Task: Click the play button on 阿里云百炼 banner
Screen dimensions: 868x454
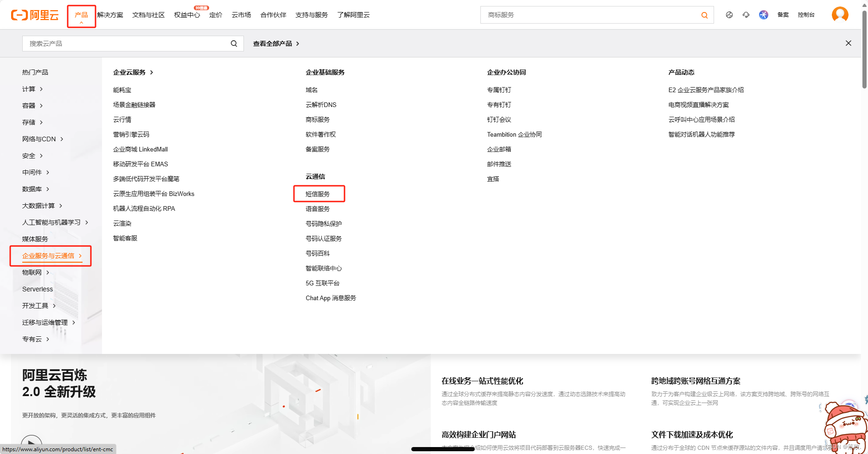Action: point(32,444)
